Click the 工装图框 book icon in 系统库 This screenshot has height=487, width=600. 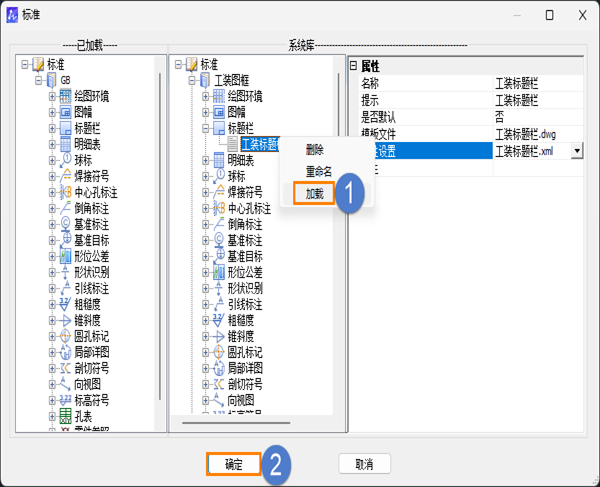(x=205, y=80)
